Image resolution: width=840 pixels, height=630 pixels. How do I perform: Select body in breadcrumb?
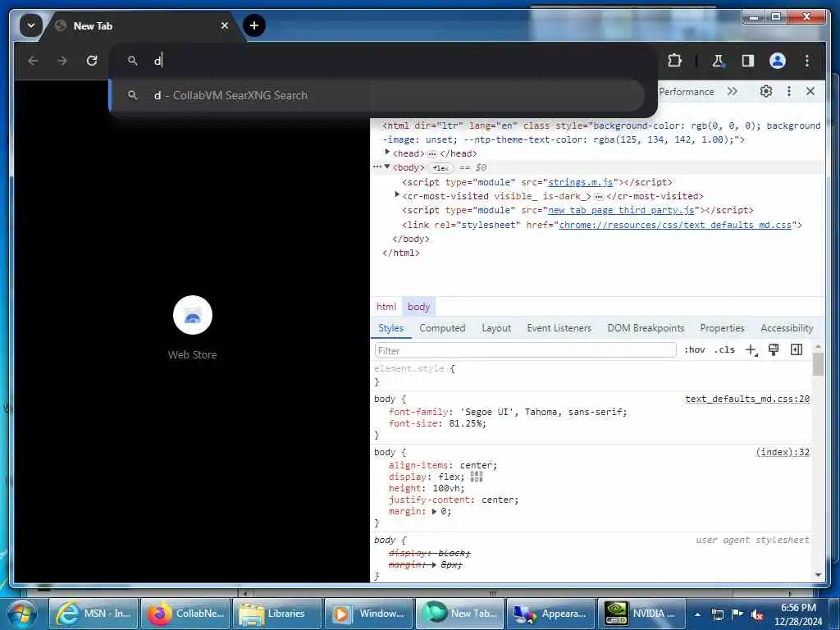pyautogui.click(x=418, y=307)
